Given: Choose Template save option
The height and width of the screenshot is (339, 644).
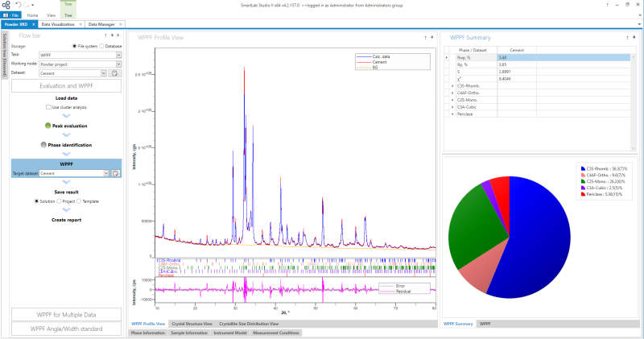Looking at the screenshot, I should click(79, 201).
